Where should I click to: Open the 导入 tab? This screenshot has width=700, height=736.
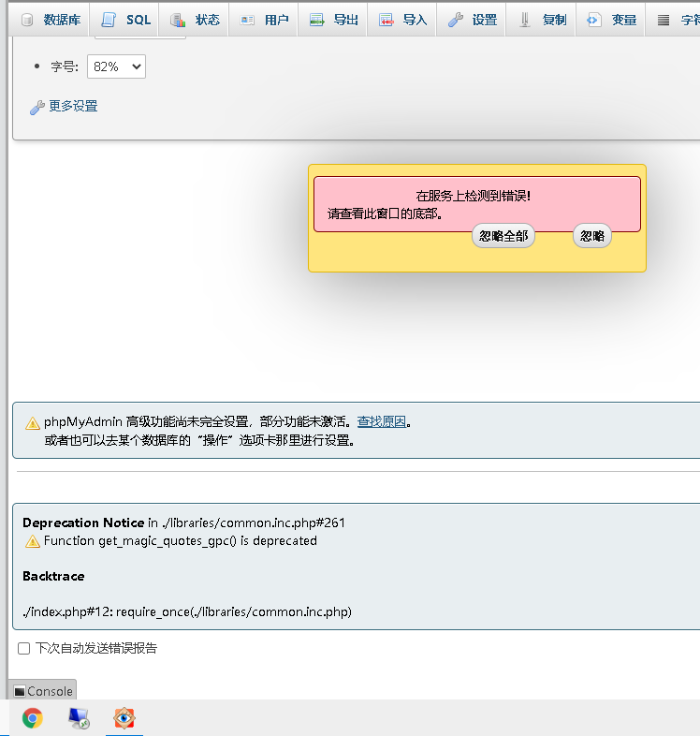[403, 20]
